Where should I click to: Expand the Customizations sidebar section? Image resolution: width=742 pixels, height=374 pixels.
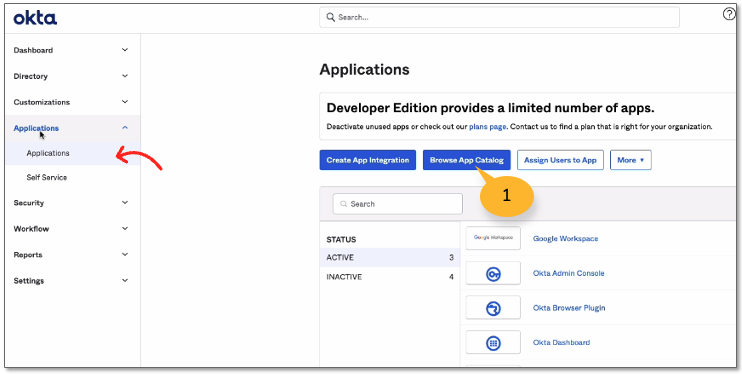[x=125, y=102]
